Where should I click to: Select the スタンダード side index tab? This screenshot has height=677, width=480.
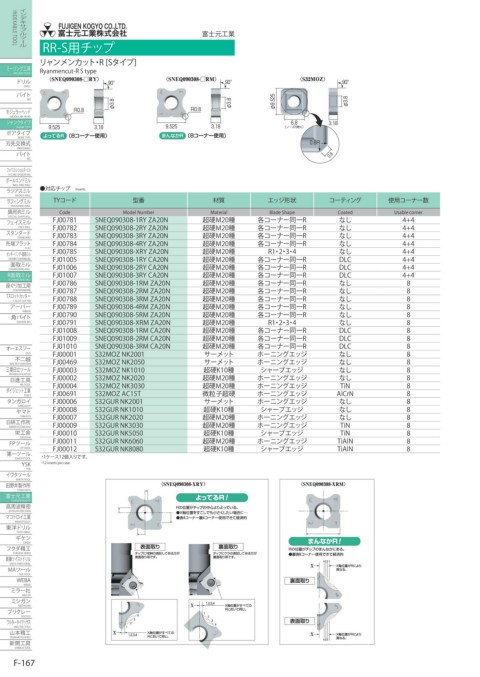[x=16, y=234]
